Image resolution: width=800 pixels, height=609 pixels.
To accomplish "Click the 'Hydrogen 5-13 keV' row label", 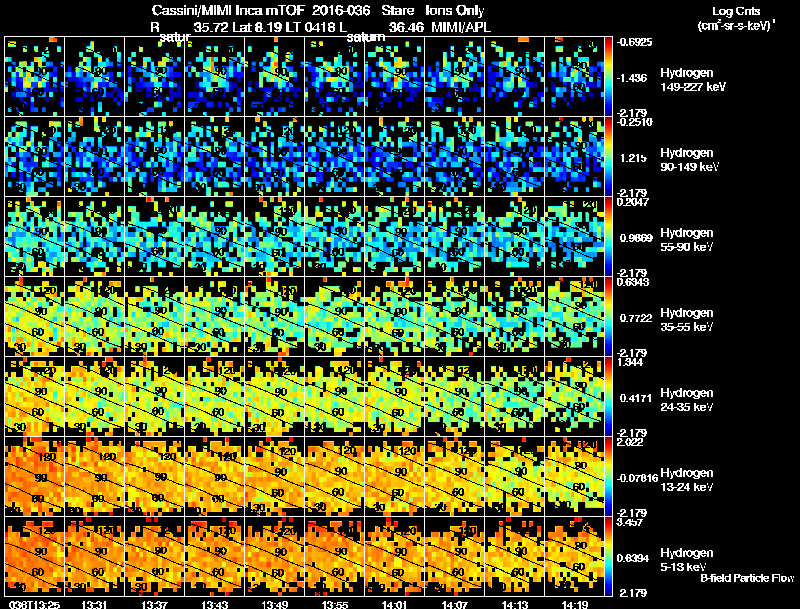I will [687, 560].
